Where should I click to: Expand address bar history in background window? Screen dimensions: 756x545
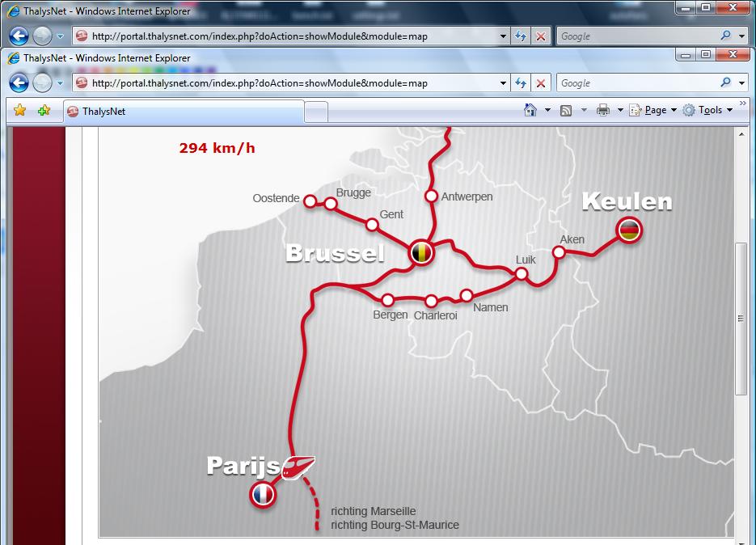503,36
